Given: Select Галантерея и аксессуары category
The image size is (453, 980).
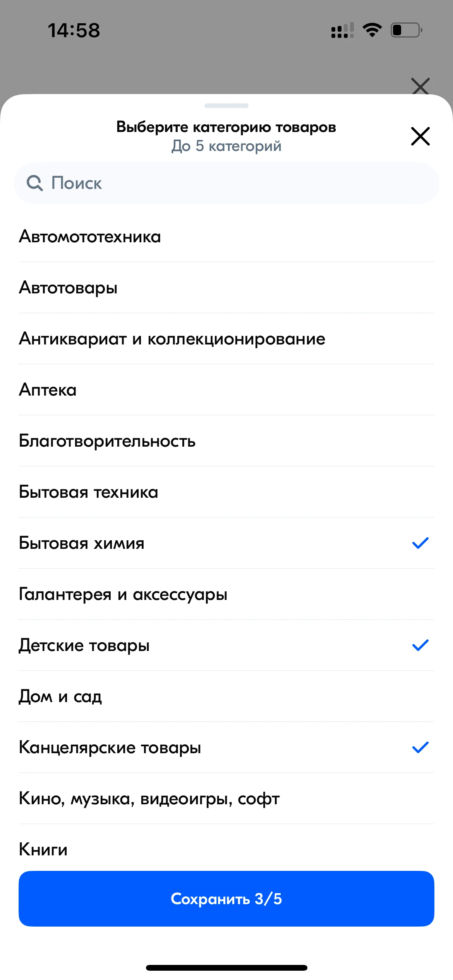Looking at the screenshot, I should tap(123, 594).
